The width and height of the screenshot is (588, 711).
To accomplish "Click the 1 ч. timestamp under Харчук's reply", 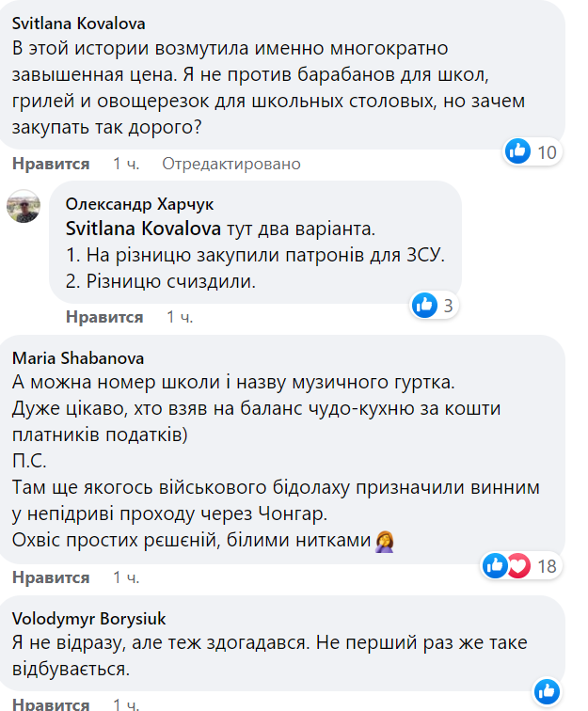I will click(x=180, y=317).
